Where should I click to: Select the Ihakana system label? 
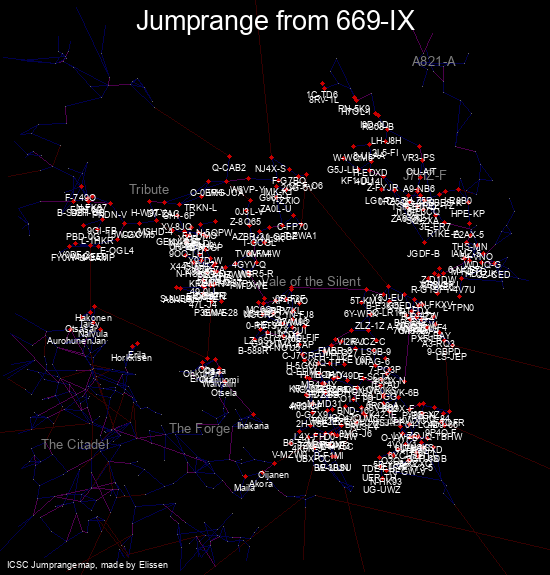(253, 426)
